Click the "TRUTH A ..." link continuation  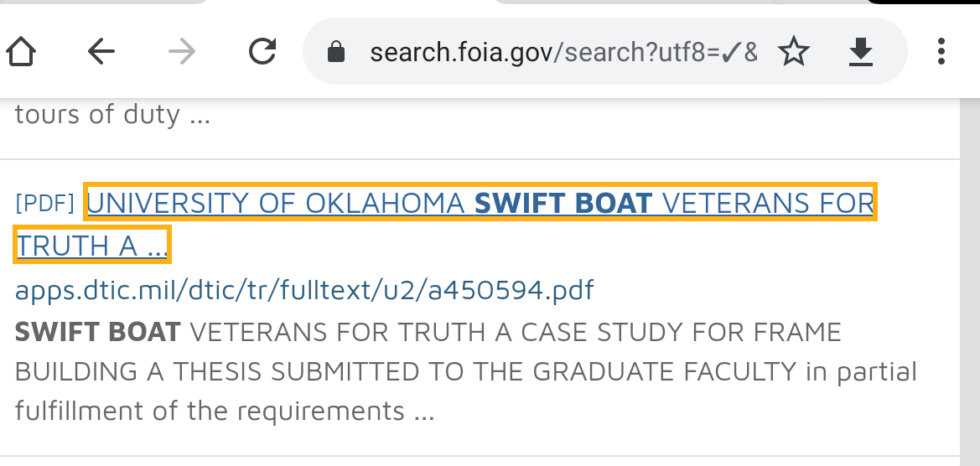coord(92,246)
